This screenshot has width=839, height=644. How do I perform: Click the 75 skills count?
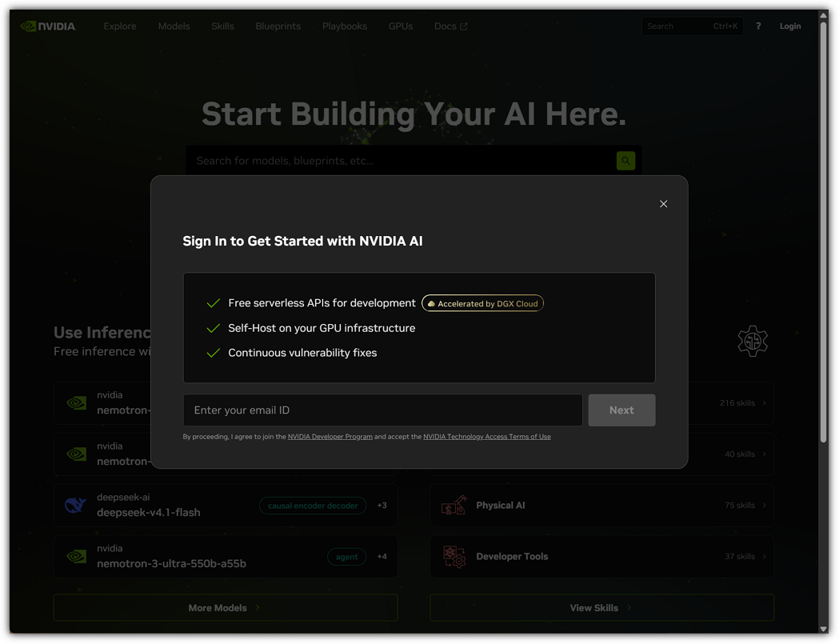coord(740,506)
